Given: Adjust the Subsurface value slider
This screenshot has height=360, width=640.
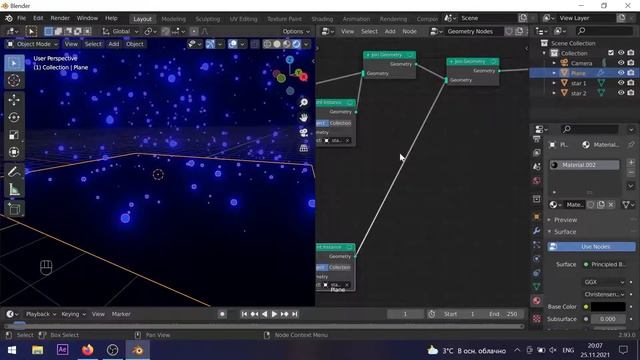Looking at the screenshot, I should [x=608, y=319].
